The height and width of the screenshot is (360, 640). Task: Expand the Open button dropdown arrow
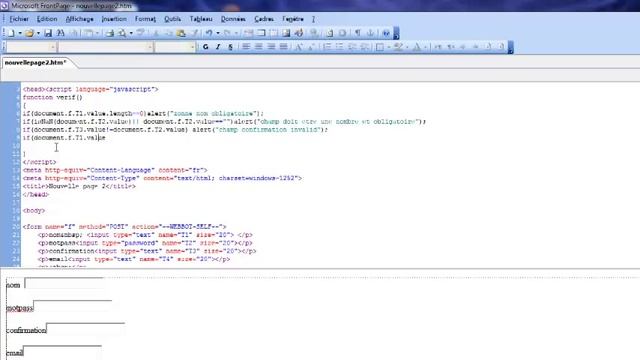pyautogui.click(x=38, y=33)
